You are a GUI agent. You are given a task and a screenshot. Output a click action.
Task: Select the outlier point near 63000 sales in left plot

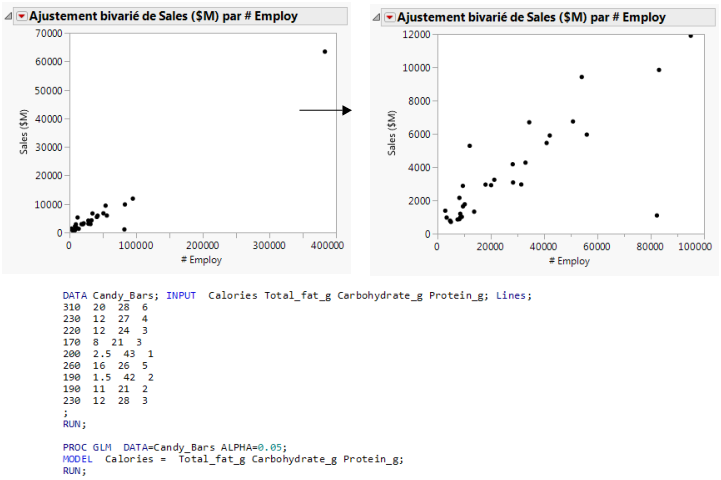click(325, 51)
